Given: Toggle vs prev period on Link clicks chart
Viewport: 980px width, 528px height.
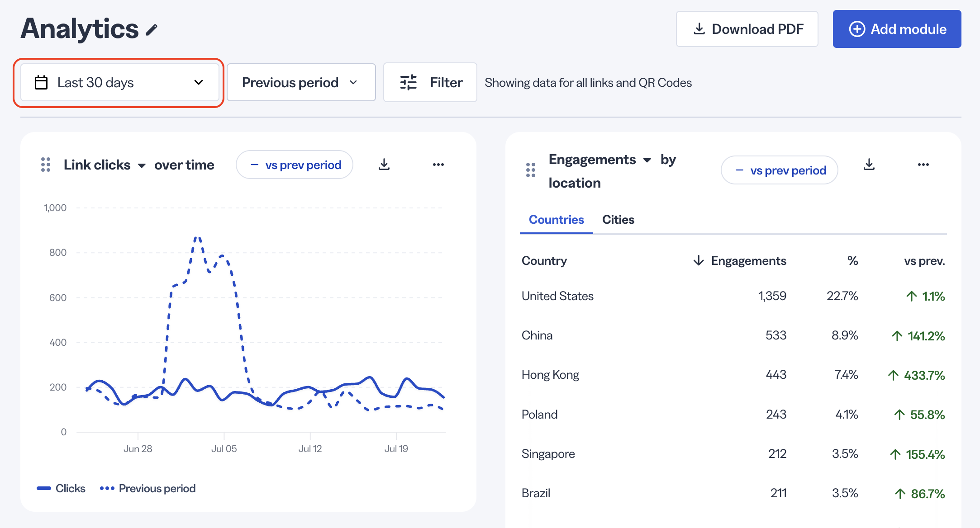Looking at the screenshot, I should (295, 165).
